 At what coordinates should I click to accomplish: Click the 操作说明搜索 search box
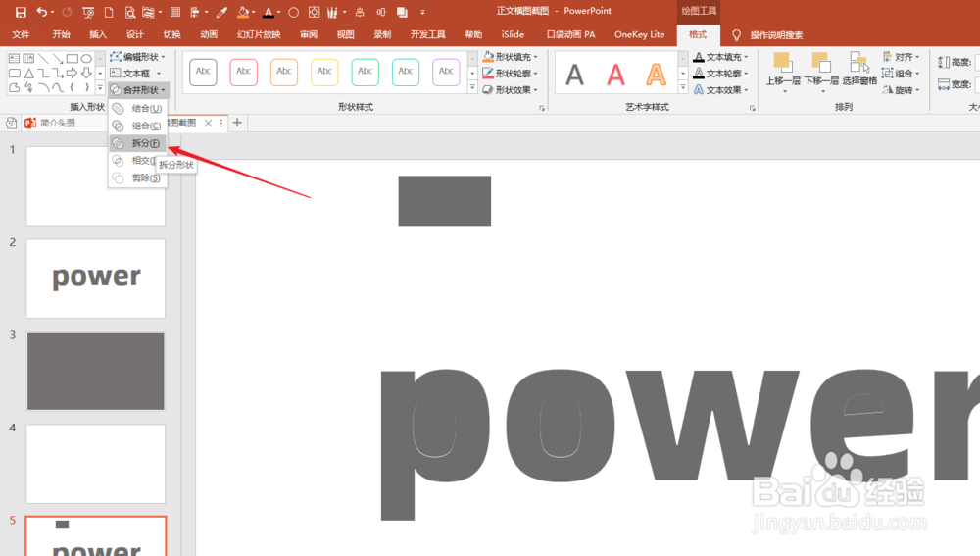(776, 35)
